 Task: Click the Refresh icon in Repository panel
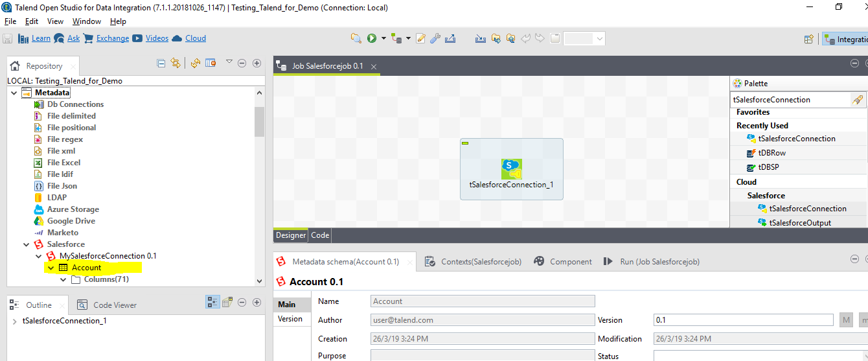195,63
